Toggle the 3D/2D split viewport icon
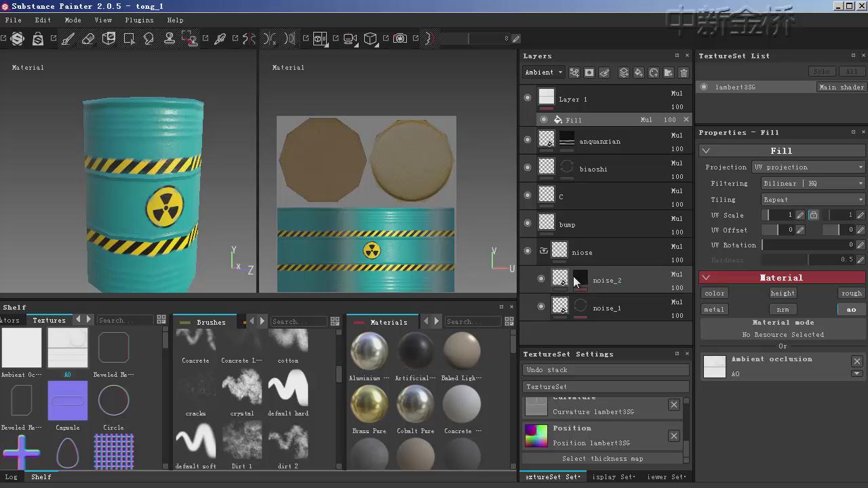This screenshot has width=868, height=488. (320, 39)
